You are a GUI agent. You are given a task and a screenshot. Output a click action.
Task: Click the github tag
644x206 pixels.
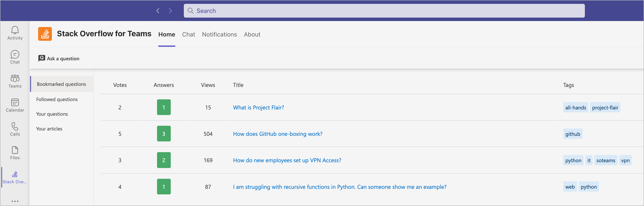[x=572, y=134]
